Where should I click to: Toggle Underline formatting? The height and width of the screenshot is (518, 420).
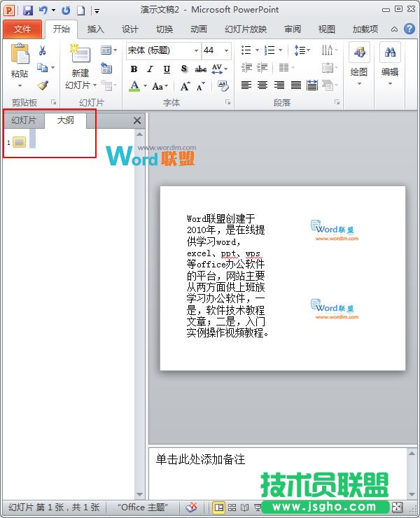tap(167, 69)
